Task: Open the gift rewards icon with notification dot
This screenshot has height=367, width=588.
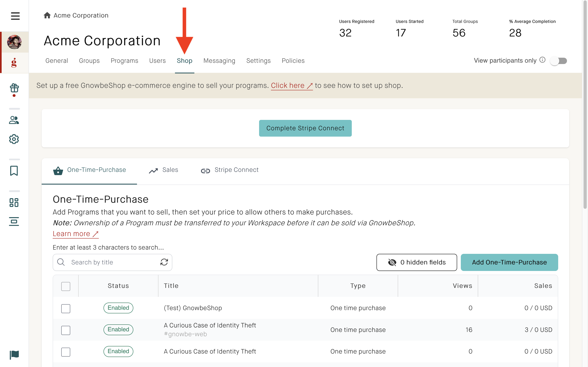Action: (14, 89)
